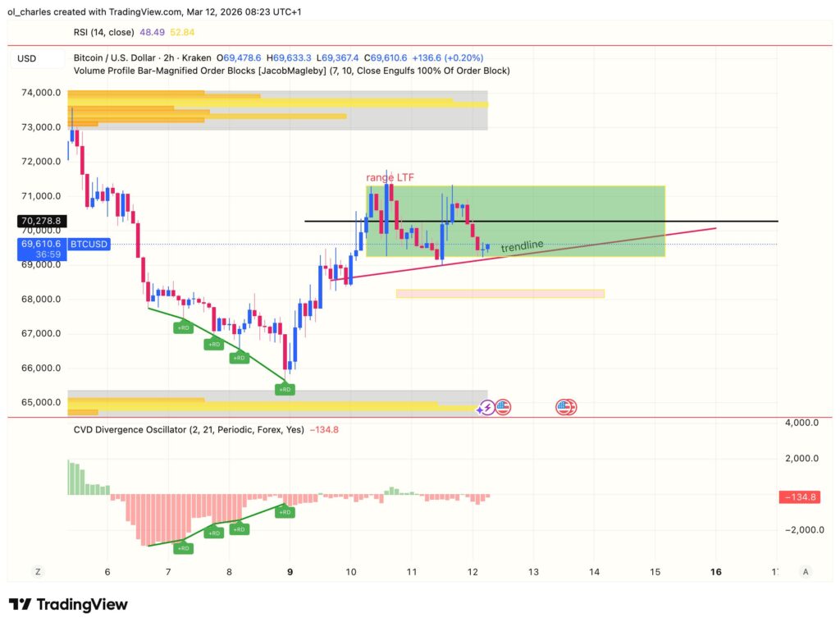
Task: Click the Volume Profile Order Blocks legend entry
Action: coord(246,71)
